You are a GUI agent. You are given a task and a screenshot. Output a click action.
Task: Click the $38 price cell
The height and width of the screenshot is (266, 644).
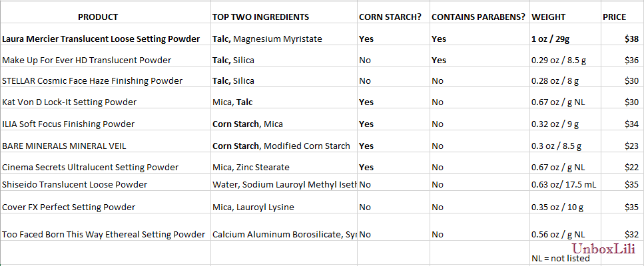point(629,39)
